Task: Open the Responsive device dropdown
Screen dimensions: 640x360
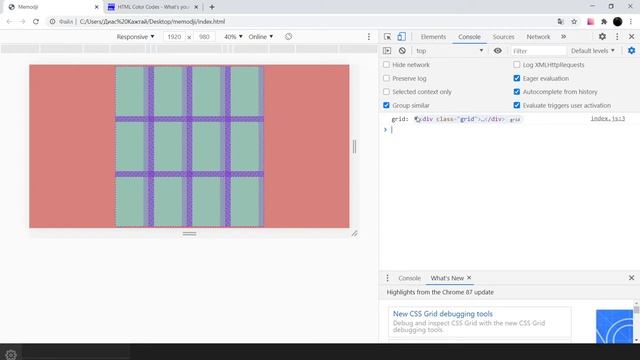Action: coord(136,37)
